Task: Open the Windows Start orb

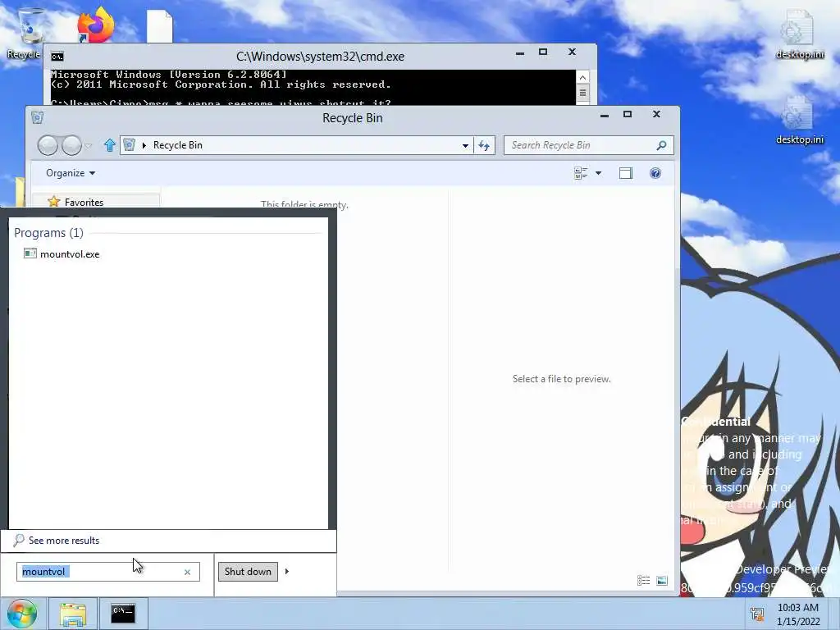Action: 22,614
